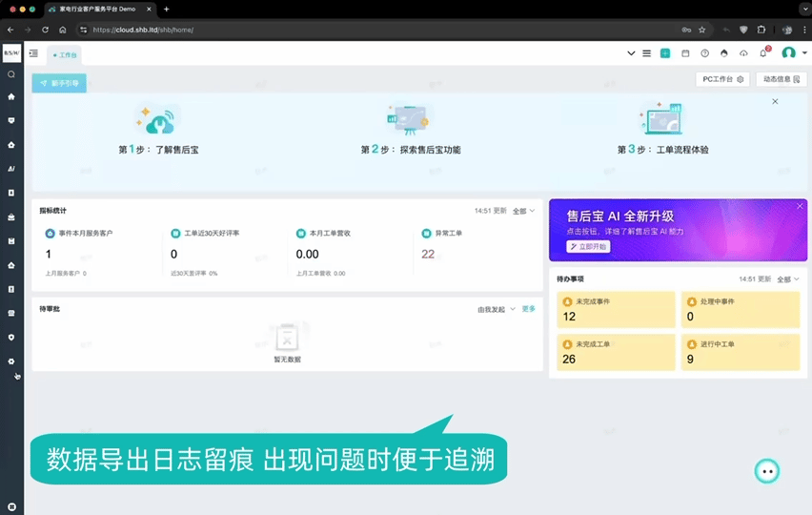Open the cloud download icon

(743, 53)
